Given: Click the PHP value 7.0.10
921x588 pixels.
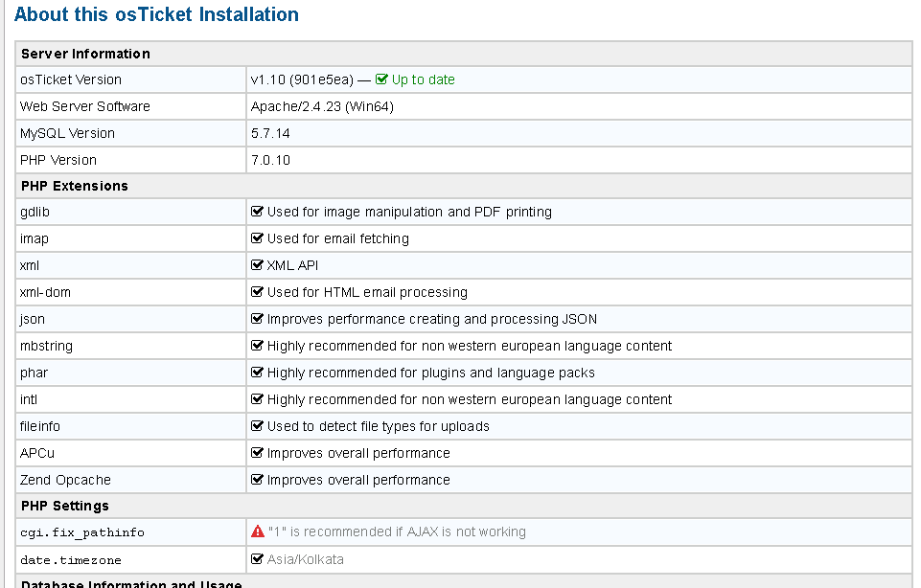Looking at the screenshot, I should pyautogui.click(x=270, y=160).
